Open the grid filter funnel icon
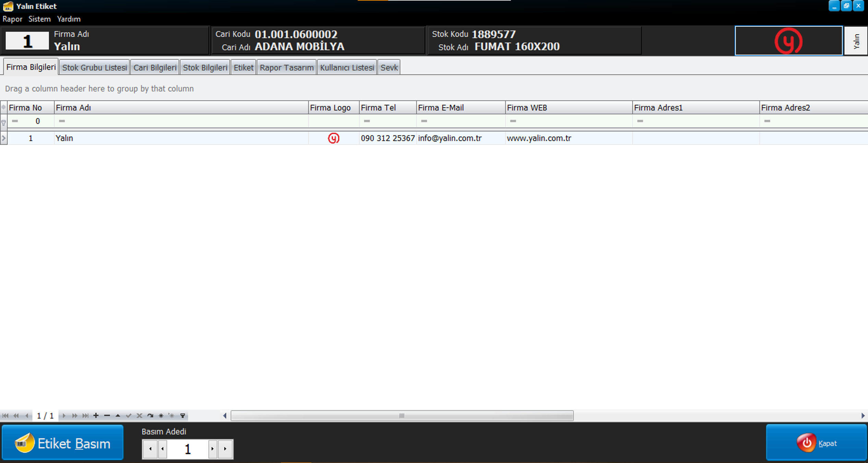868x463 pixels. 183,416
